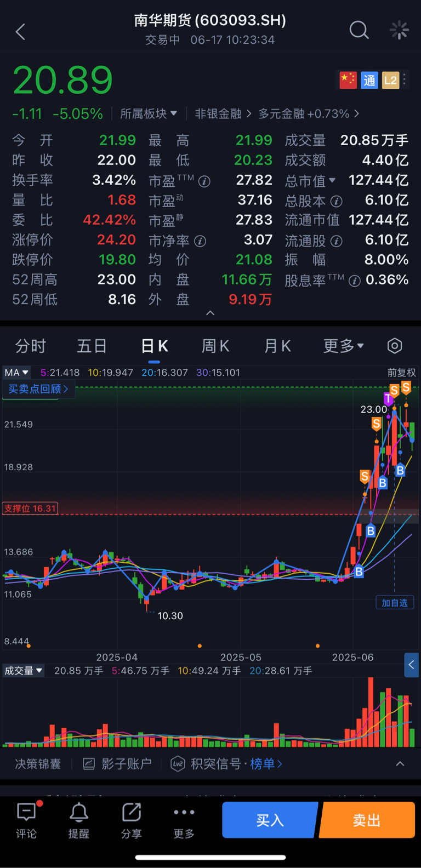Tap the 23.00 high price label
The width and height of the screenshot is (421, 868).
click(374, 409)
